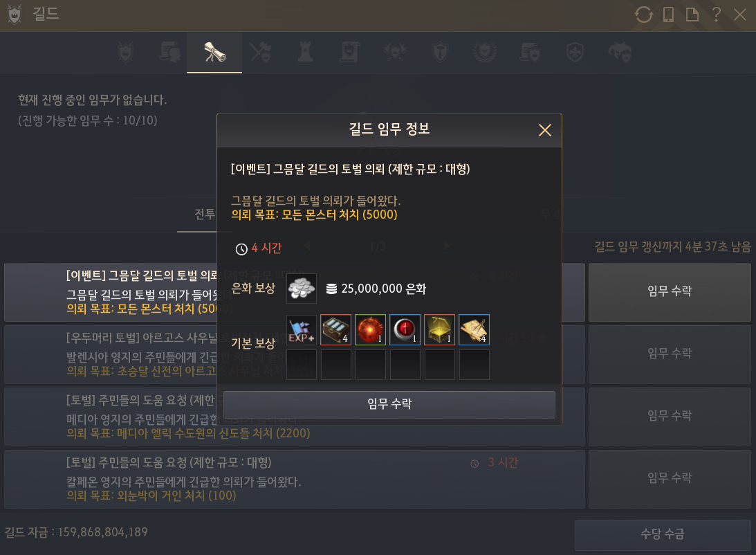Close the 길드 임무 정보 popup
756x555 pixels.
[x=545, y=130]
